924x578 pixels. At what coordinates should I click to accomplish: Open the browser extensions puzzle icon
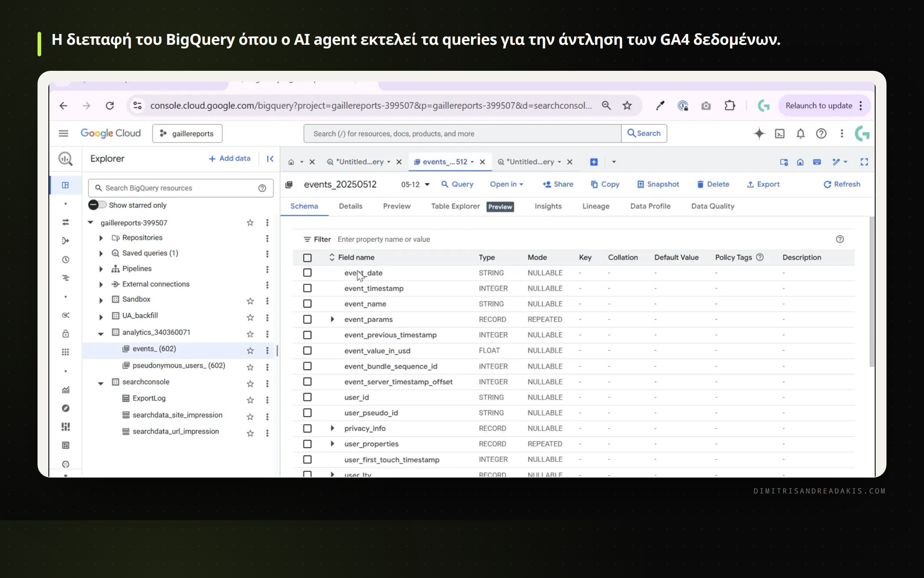(x=730, y=105)
